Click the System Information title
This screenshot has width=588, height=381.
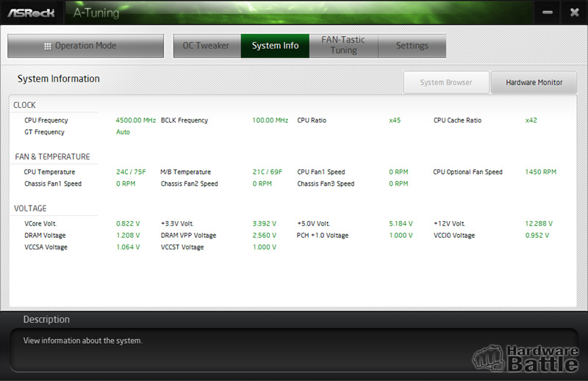[x=59, y=79]
